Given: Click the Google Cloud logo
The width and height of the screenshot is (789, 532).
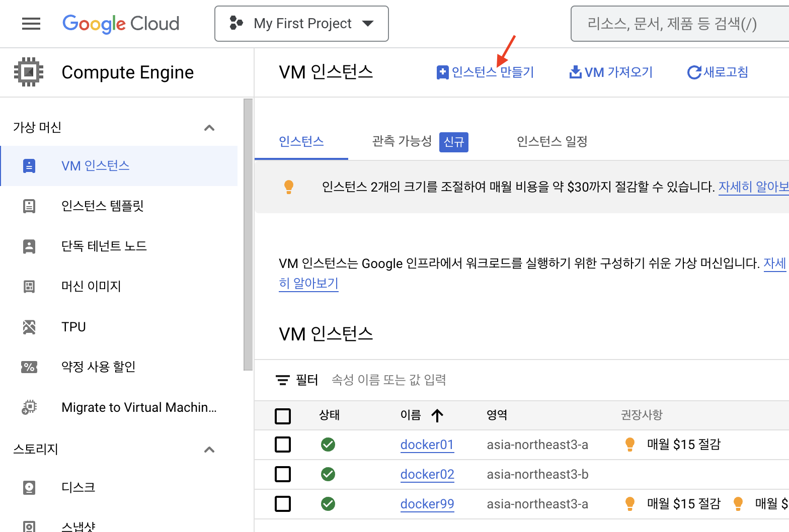Looking at the screenshot, I should click(x=121, y=24).
